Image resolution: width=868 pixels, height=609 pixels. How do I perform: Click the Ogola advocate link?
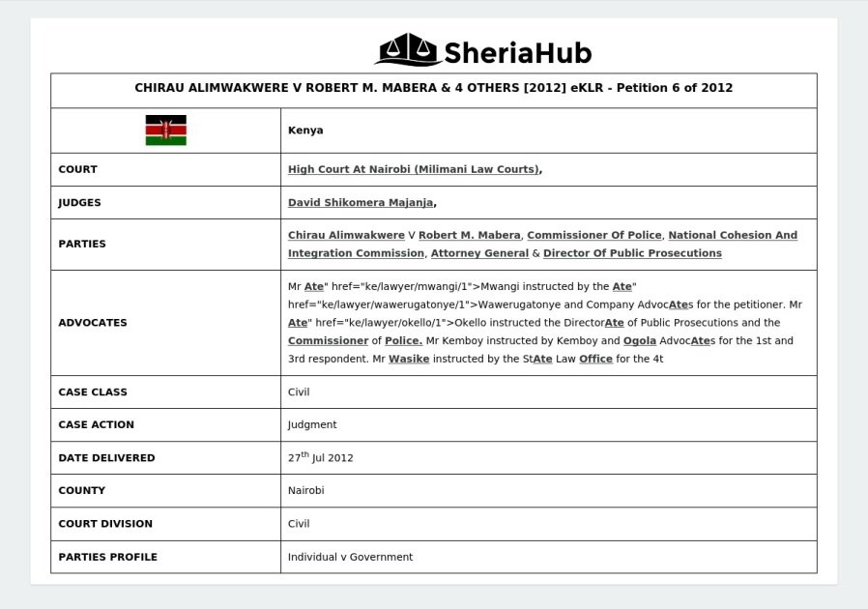tap(638, 340)
